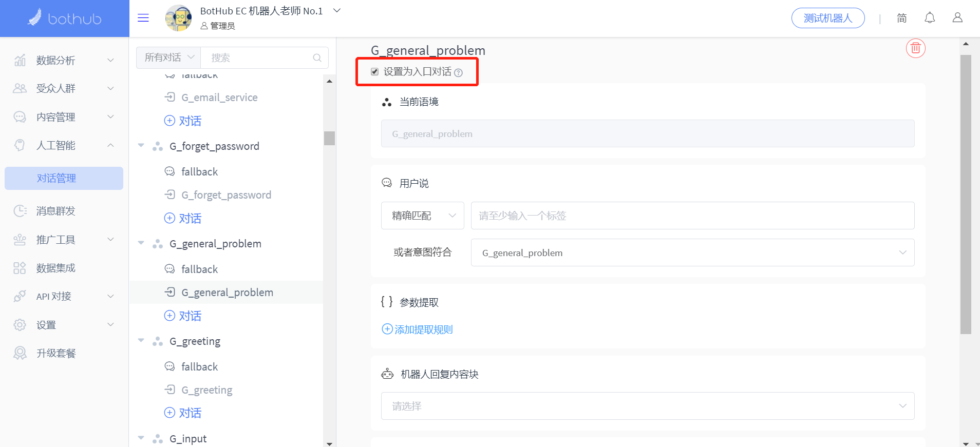The height and width of the screenshot is (447, 980).
Task: Collapse the G_input group triangle
Action: (x=141, y=438)
